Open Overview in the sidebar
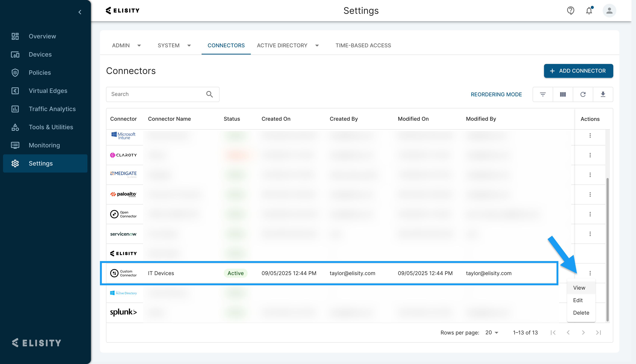636x364 pixels. coord(45,36)
